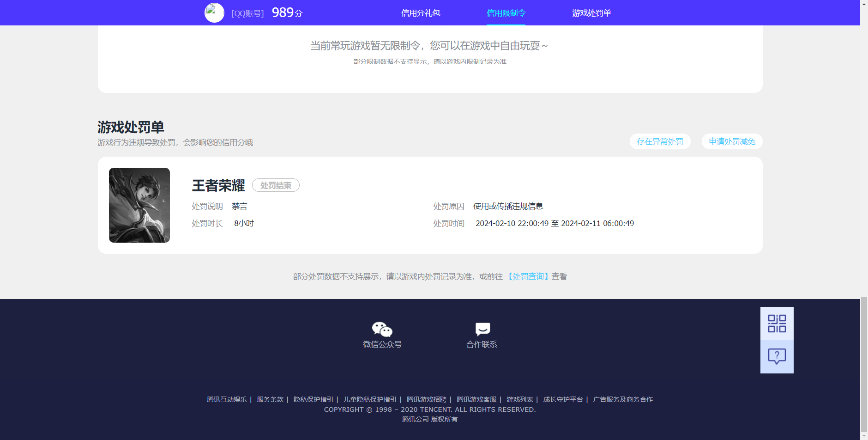The image size is (868, 440).
Task: Open the 成长守护平台 footer link
Action: tap(563, 399)
